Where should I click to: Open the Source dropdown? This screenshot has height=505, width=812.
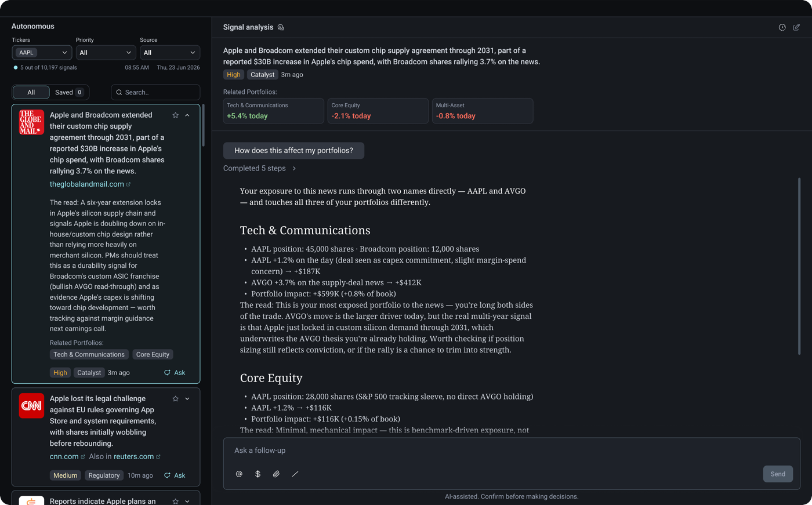[170, 52]
